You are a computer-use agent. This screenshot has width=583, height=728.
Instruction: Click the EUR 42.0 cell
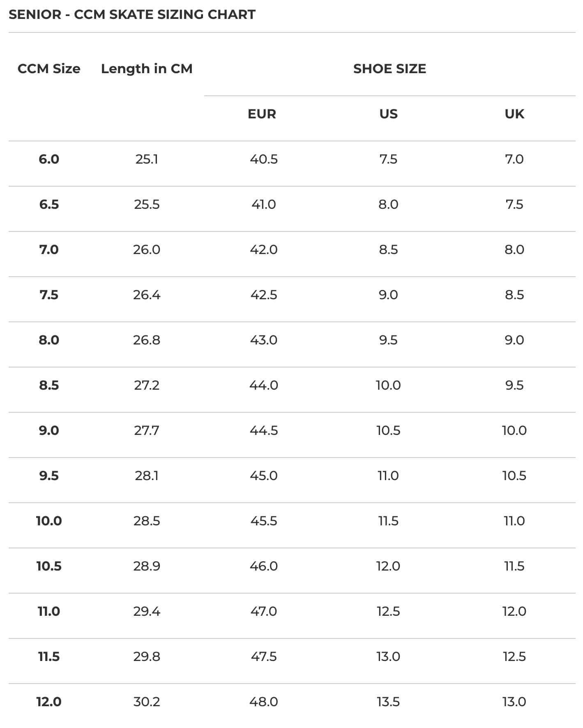point(264,250)
